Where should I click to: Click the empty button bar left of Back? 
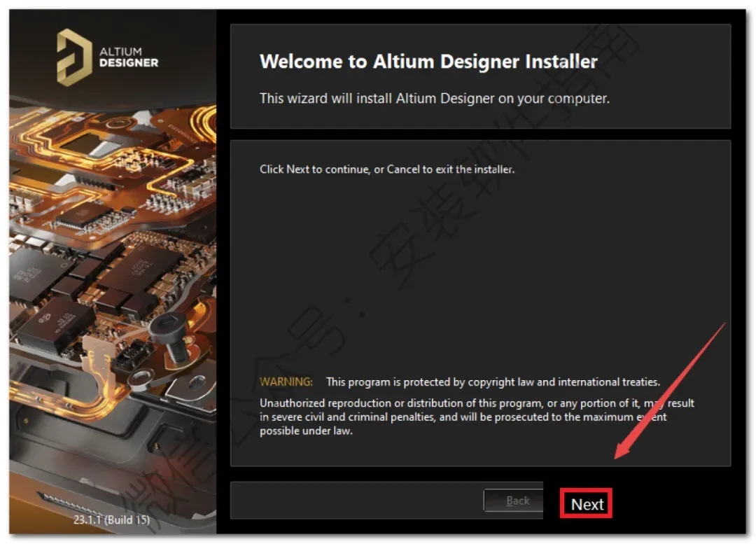[x=357, y=500]
